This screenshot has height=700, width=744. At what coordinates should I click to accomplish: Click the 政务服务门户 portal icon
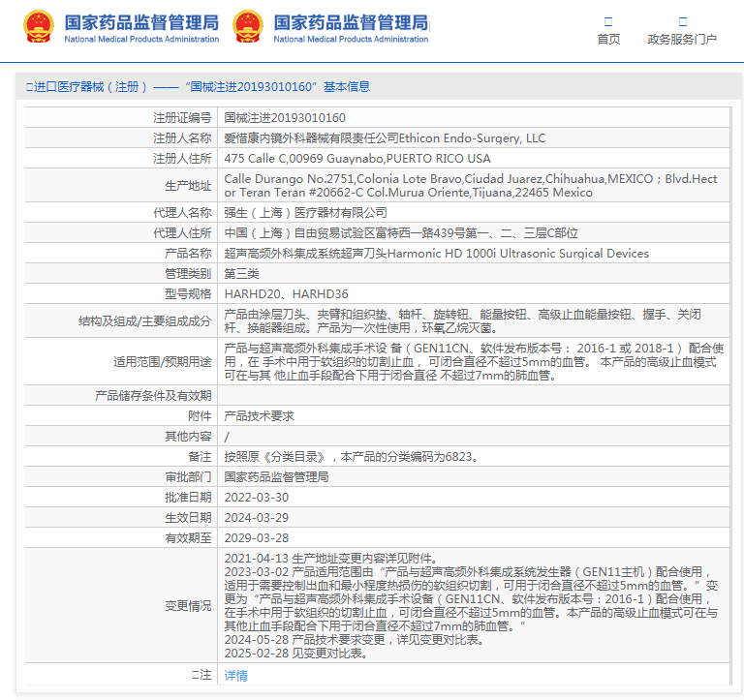(683, 22)
